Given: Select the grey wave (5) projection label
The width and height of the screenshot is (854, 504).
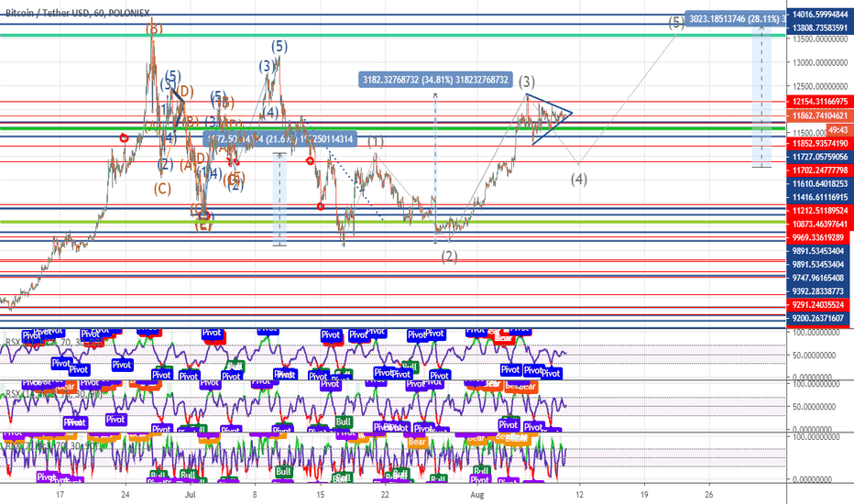Looking at the screenshot, I should (x=676, y=22).
